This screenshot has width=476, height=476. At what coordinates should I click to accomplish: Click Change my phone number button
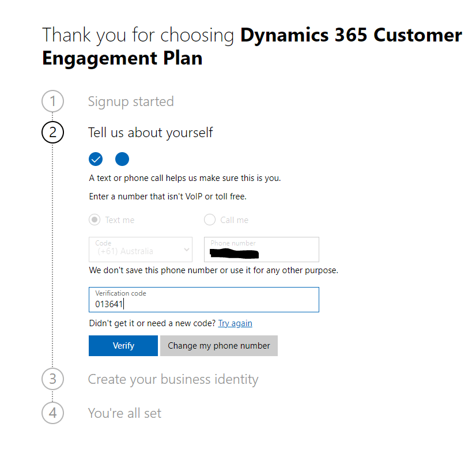click(x=219, y=346)
